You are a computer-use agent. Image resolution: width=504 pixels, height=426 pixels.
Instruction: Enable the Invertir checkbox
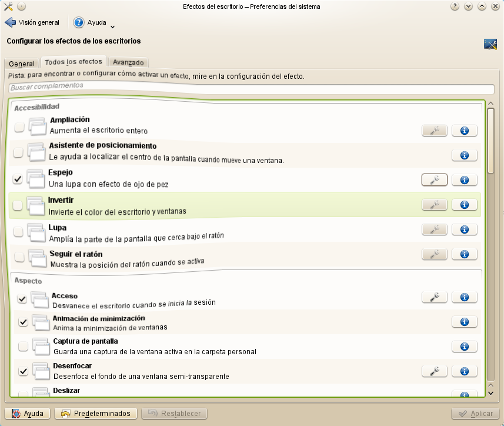[18, 205]
